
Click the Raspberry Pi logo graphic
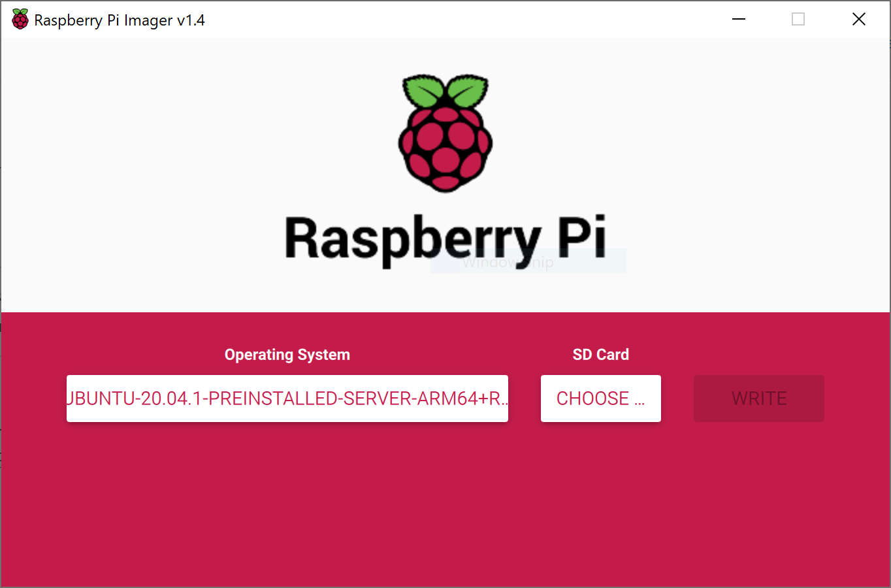pos(445,133)
